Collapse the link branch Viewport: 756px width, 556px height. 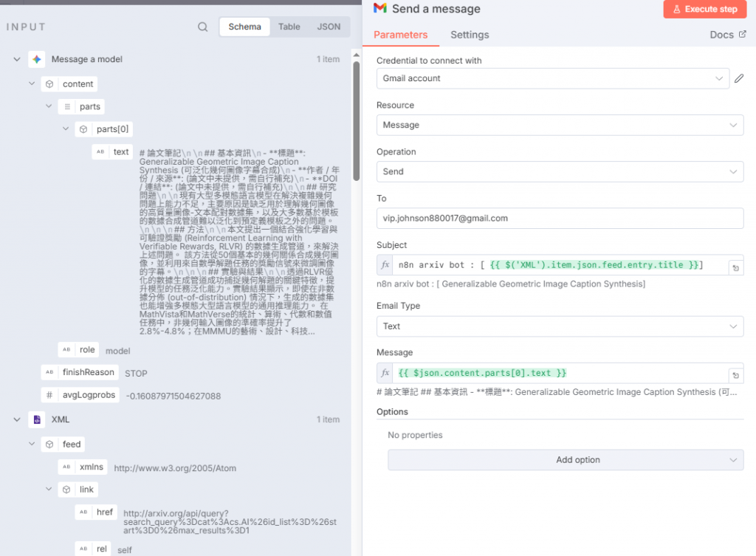tap(49, 489)
